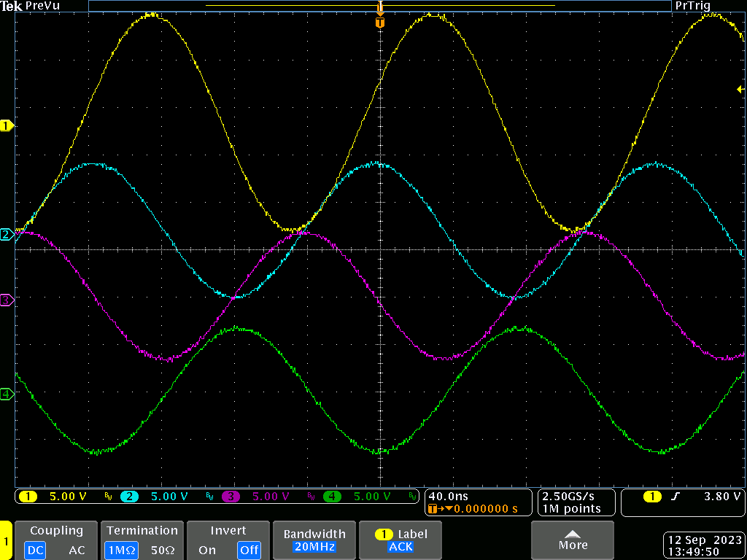The image size is (747, 560).
Task: Select the Coupling menu heading
Action: (x=56, y=531)
